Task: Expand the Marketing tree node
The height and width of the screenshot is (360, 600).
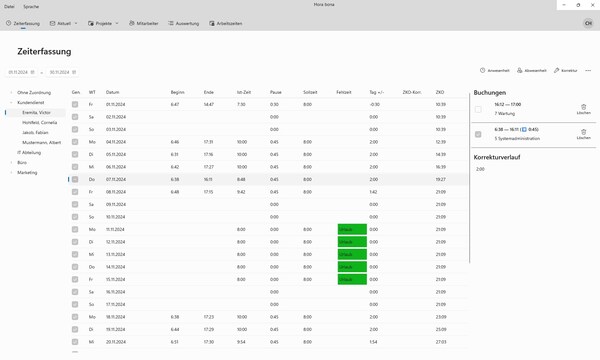Action: [11, 173]
